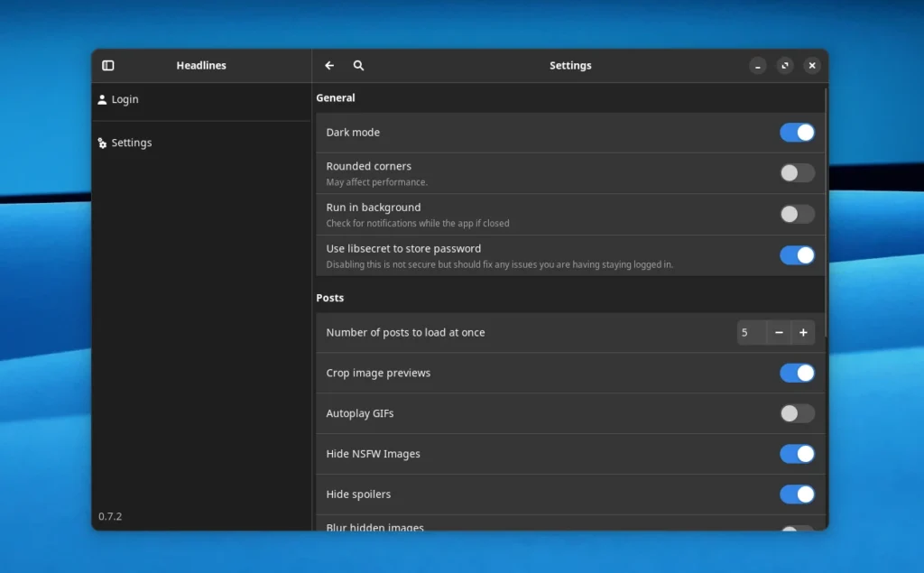Increase number of posts with plus button
The width and height of the screenshot is (924, 573).
[803, 333]
